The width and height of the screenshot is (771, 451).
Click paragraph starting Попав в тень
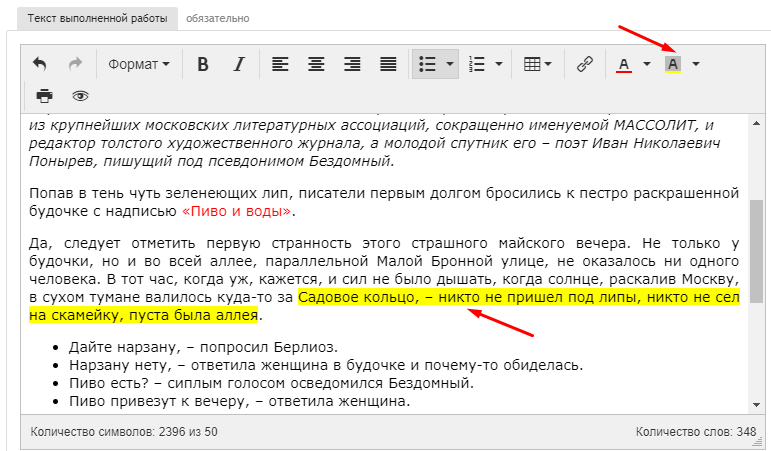tap(384, 202)
